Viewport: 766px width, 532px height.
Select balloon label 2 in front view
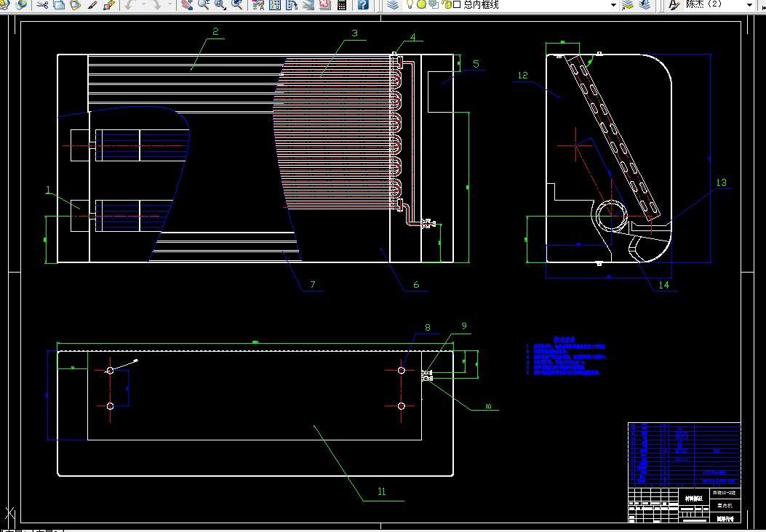pos(215,32)
